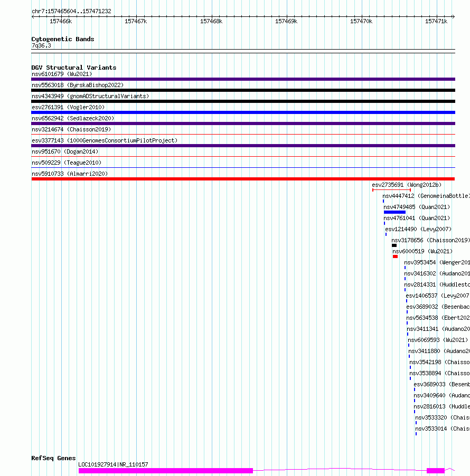Click the blue bar under nsv4749485 (Quan2021)

pyautogui.click(x=394, y=212)
